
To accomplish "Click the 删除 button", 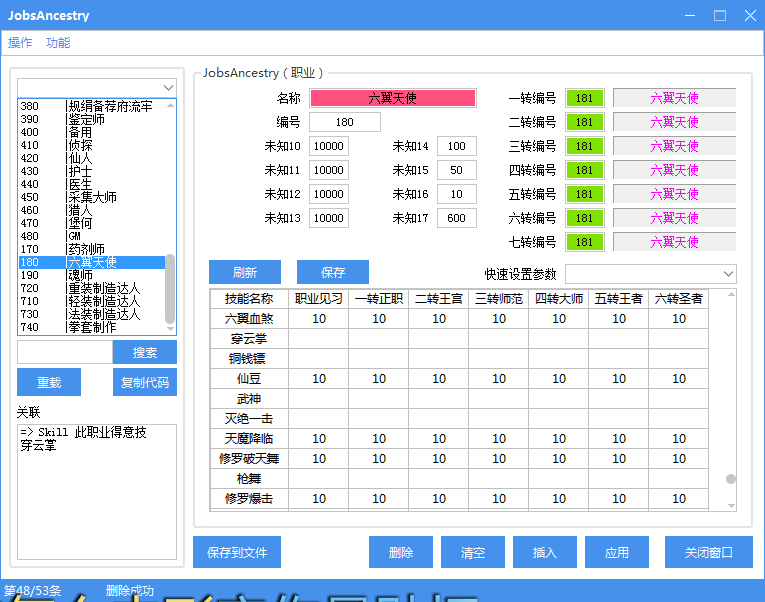I will point(401,552).
